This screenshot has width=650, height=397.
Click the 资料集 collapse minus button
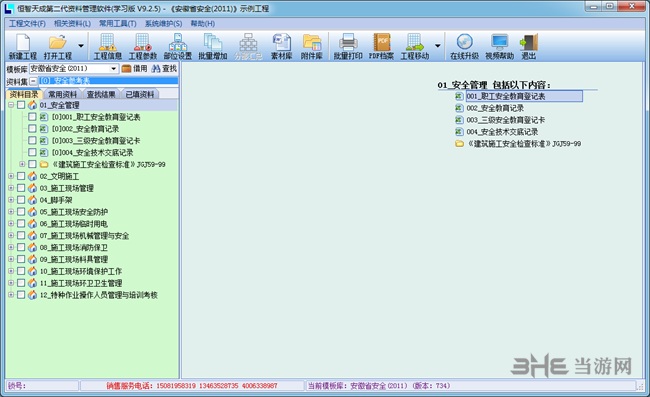pyautogui.click(x=33, y=81)
